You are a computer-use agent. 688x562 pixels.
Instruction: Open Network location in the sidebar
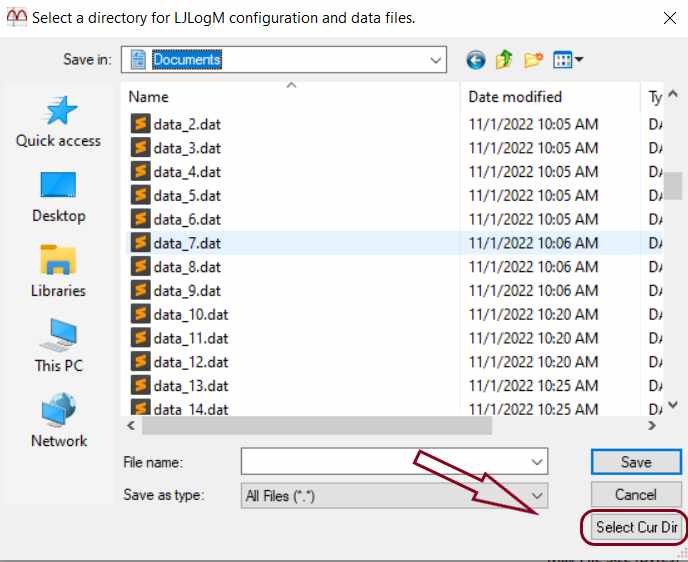point(58,422)
